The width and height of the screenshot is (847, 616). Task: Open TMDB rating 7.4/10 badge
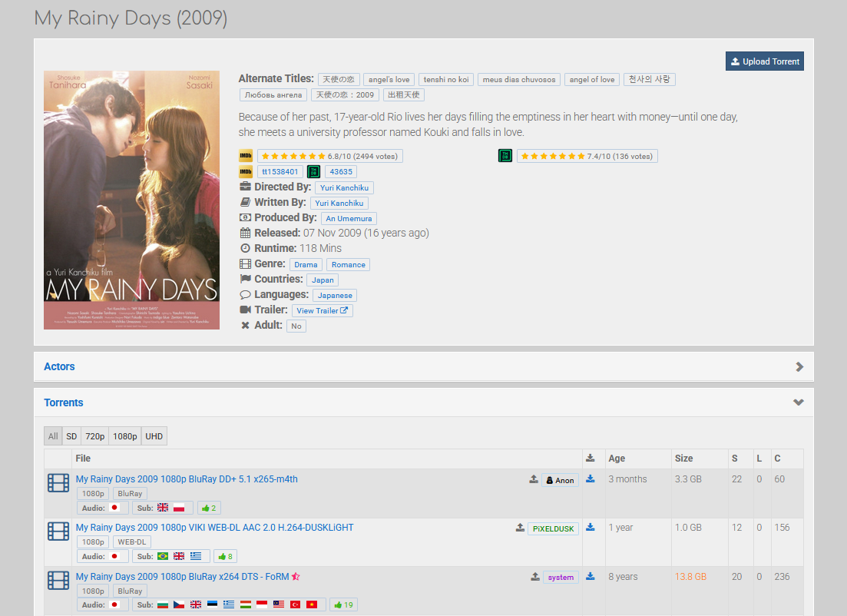(x=587, y=156)
